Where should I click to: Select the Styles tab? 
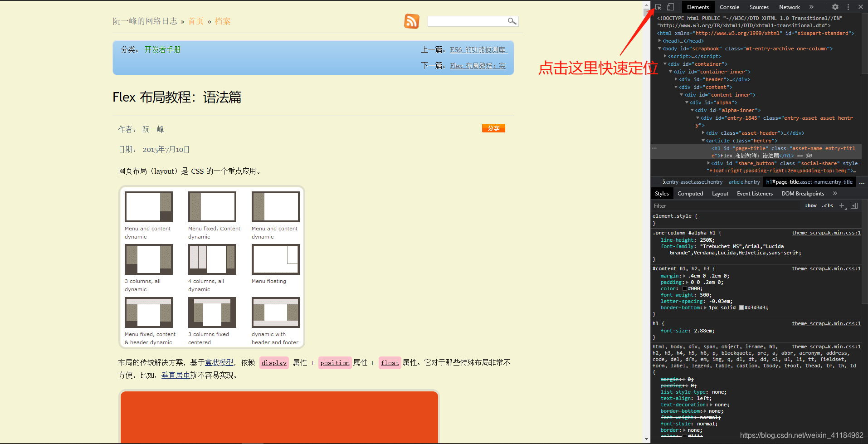coord(662,194)
